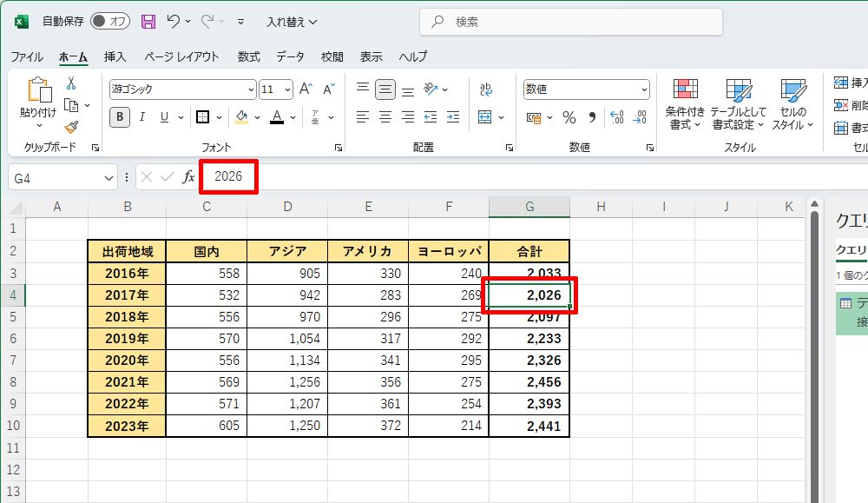Viewport: 868px width, 503px height.
Task: Click the Insert Function fx icon
Action: point(188,177)
